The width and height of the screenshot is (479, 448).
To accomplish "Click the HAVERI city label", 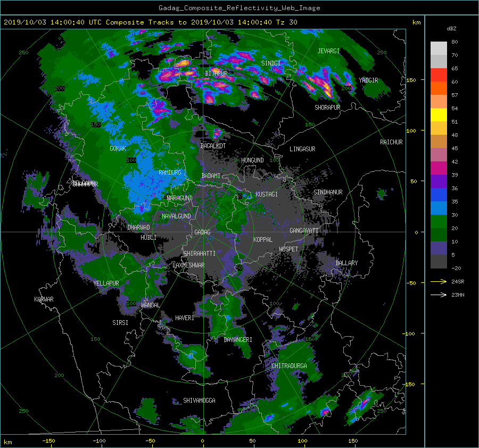I will (185, 319).
